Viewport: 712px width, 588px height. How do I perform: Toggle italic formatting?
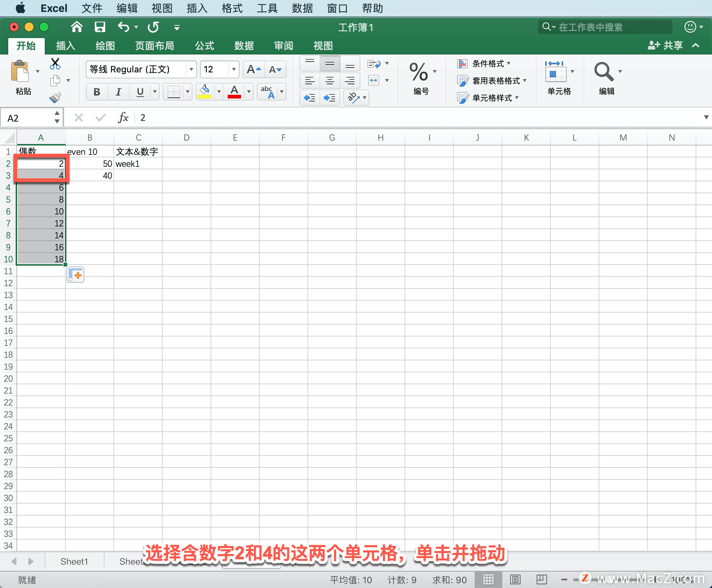click(x=118, y=92)
